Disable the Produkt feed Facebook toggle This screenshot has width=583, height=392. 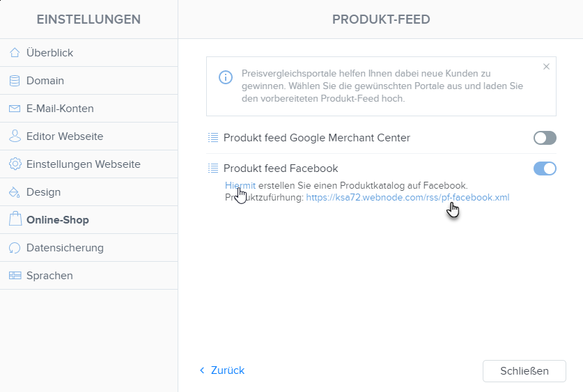pyautogui.click(x=545, y=168)
